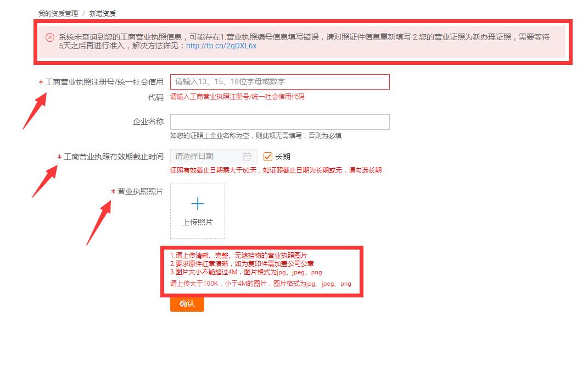The width and height of the screenshot is (588, 376).
Task: Click the 企业名称 enterprise name input box
Action: tap(281, 121)
